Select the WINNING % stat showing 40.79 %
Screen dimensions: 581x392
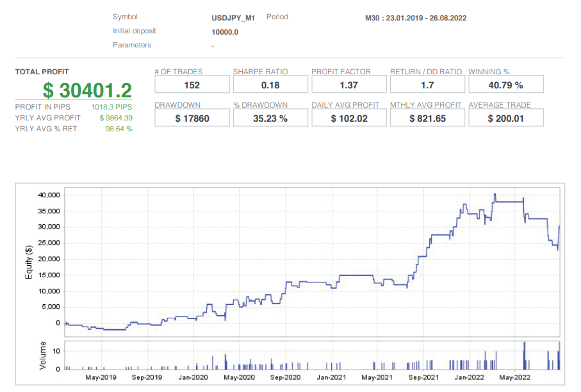pos(505,84)
